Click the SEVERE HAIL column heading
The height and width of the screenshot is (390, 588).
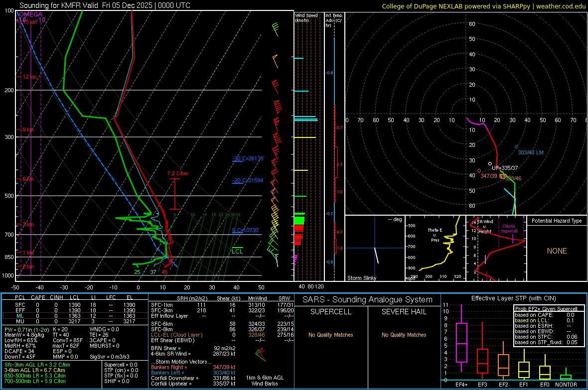click(x=404, y=312)
